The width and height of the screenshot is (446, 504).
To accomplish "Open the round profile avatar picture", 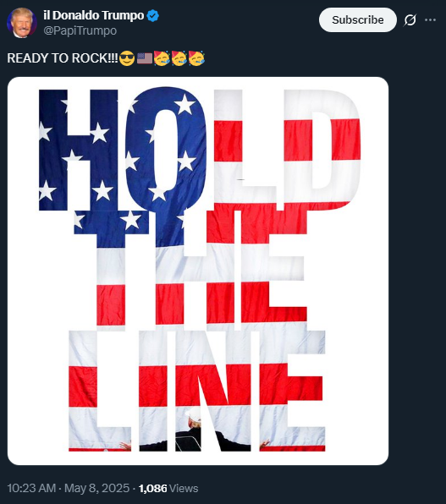I will (x=21, y=23).
